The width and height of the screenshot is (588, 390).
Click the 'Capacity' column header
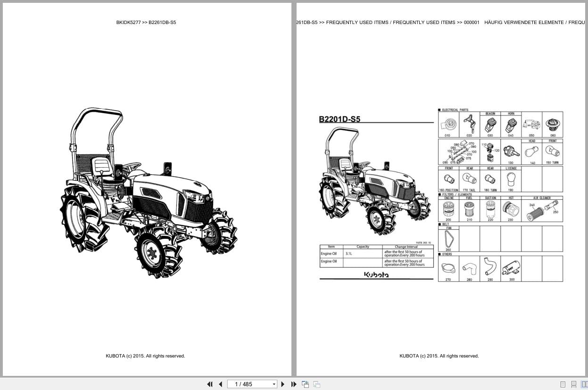[363, 247]
